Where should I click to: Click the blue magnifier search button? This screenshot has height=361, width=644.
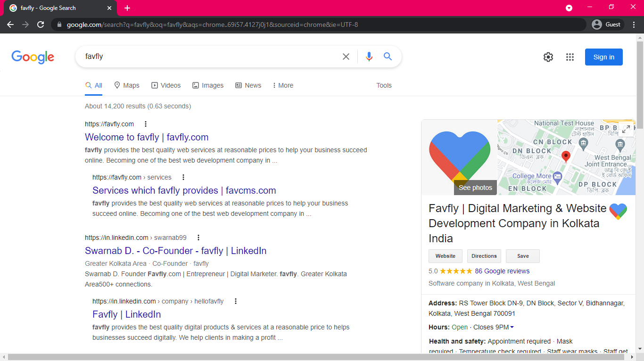pos(388,57)
